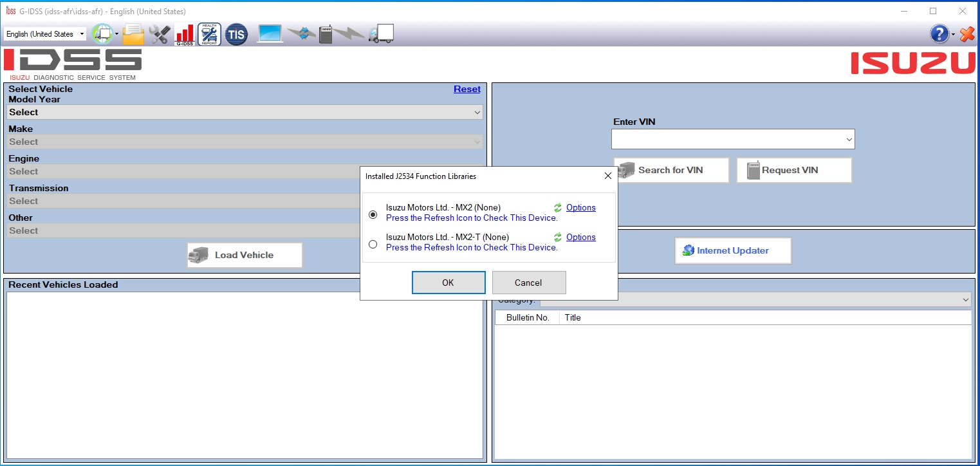Screen dimensions: 980x466
Task: Select the MX2-T radio button
Action: 373,244
